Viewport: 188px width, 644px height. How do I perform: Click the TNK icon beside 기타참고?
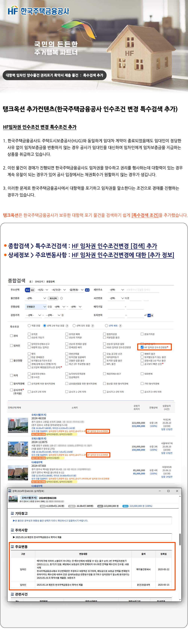12,513
